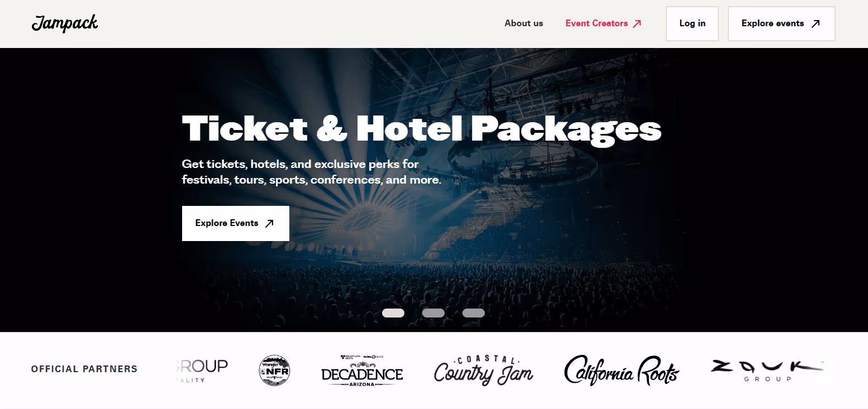The image size is (868, 409).
Task: Switch to the first carousel slide indicator
Action: coord(393,313)
